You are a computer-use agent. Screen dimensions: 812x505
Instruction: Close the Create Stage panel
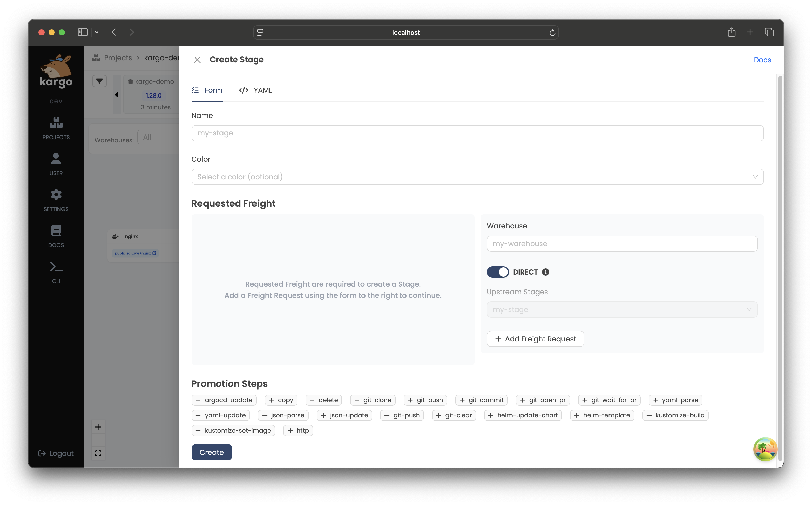[x=197, y=60]
